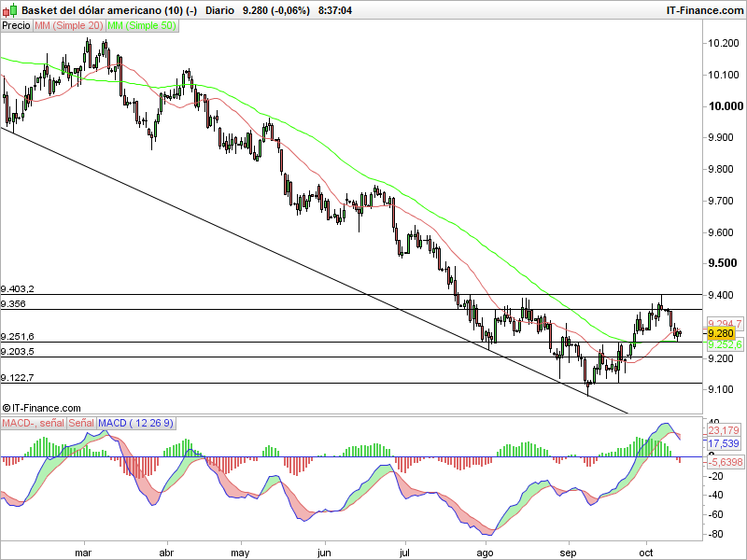
Task: Click the 9.203,5 support level label
Action: tap(18, 352)
